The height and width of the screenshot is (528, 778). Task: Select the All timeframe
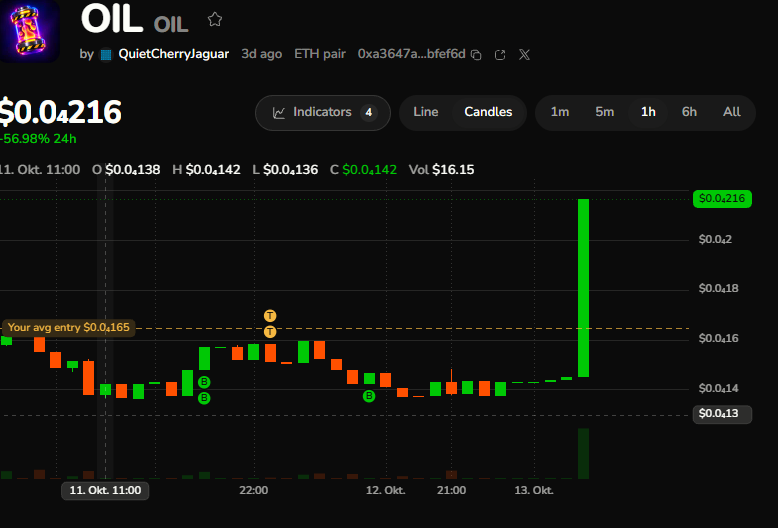pyautogui.click(x=731, y=112)
